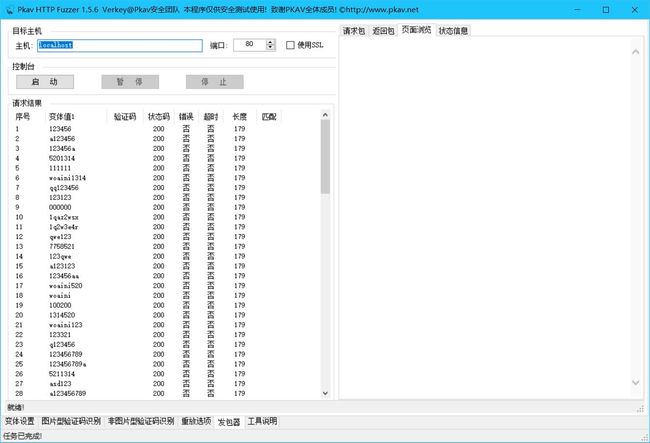The image size is (650, 443).
Task: Select result row with value 5201314
Action: [x=166, y=158]
